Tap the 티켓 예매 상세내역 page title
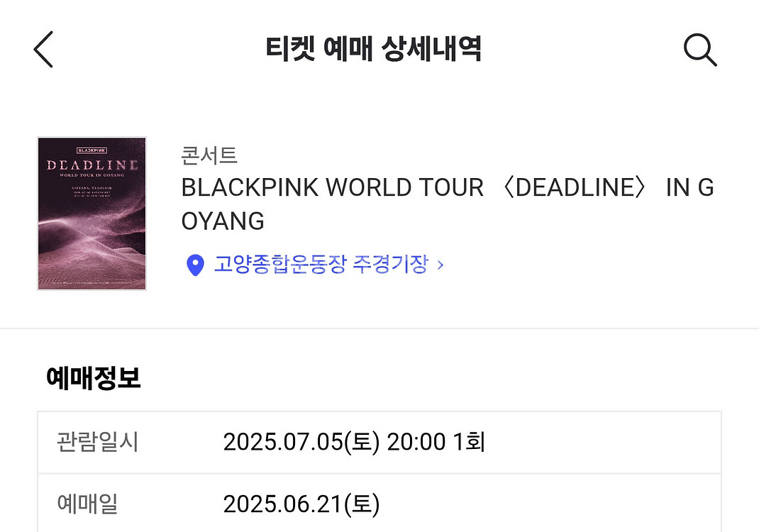The image size is (759, 532). coord(374,49)
